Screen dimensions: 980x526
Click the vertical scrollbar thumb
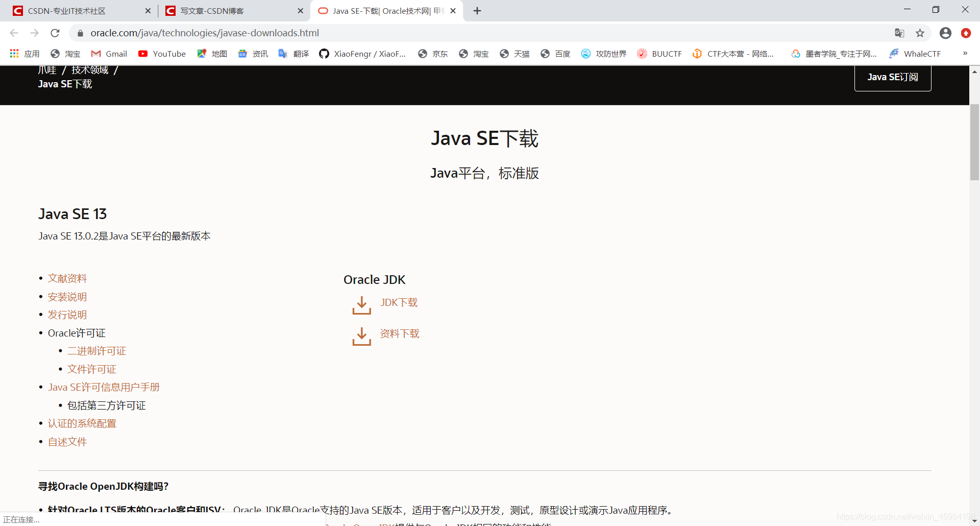(x=974, y=142)
